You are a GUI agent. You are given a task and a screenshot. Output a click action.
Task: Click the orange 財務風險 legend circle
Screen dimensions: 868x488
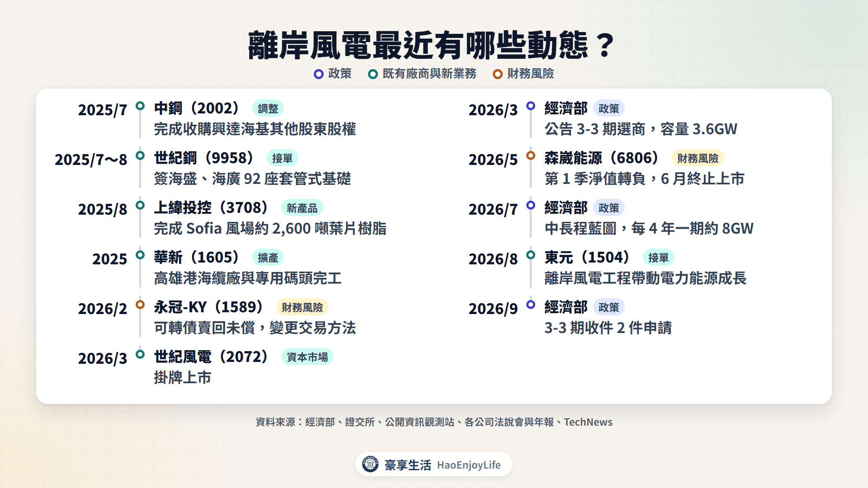498,74
